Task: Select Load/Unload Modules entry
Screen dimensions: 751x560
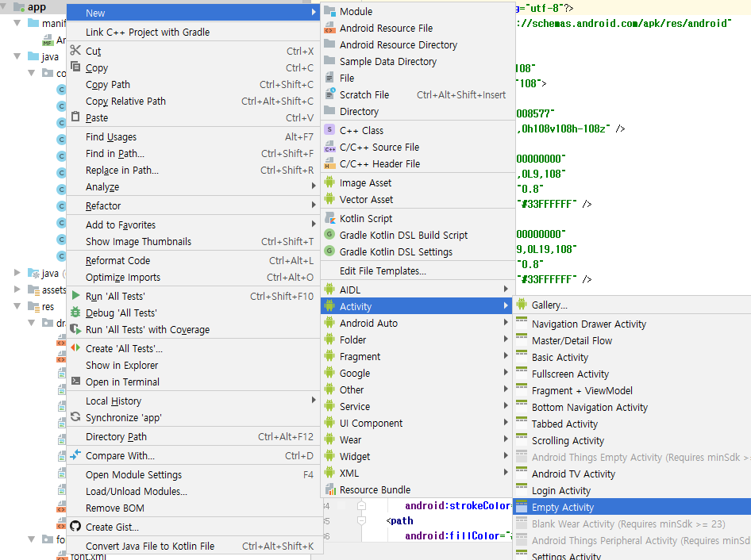Action: point(193,492)
